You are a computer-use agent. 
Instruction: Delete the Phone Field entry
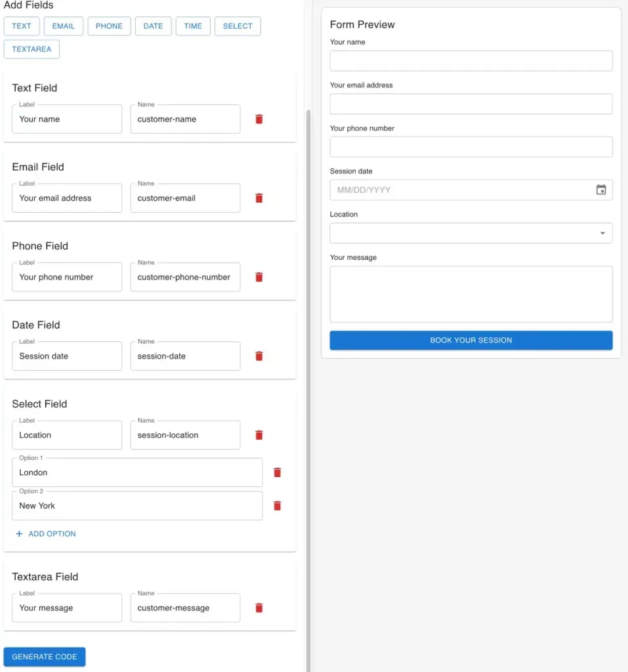[259, 277]
